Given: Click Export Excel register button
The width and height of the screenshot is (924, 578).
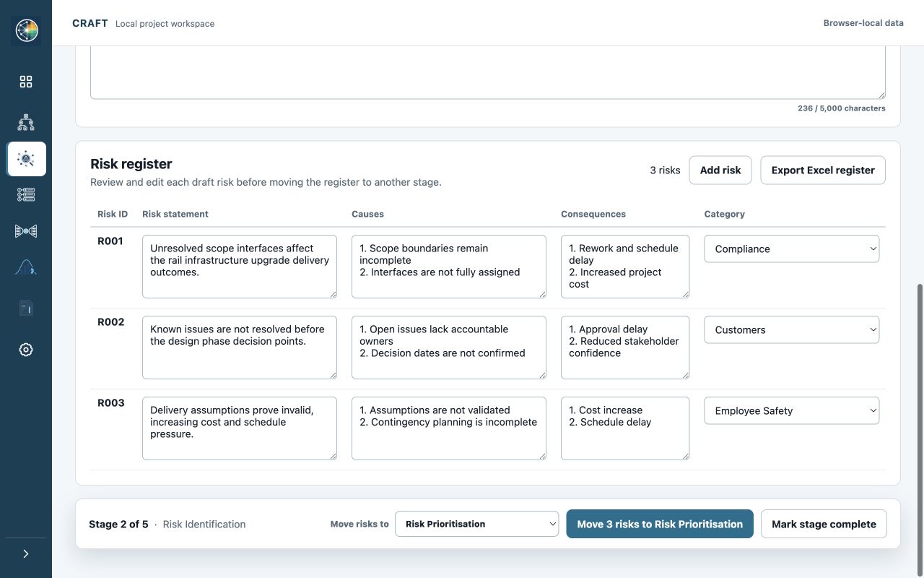Looking at the screenshot, I should tap(823, 171).
